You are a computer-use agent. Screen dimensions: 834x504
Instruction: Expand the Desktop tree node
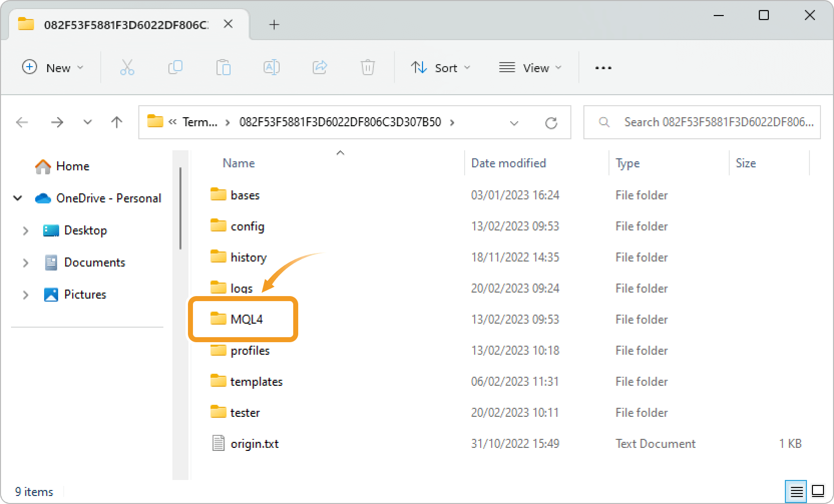[26, 230]
